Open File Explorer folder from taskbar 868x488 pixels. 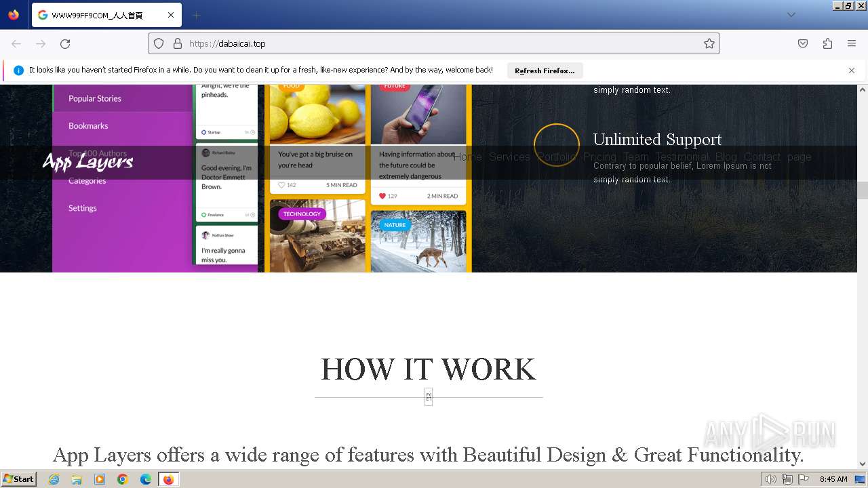(x=77, y=479)
